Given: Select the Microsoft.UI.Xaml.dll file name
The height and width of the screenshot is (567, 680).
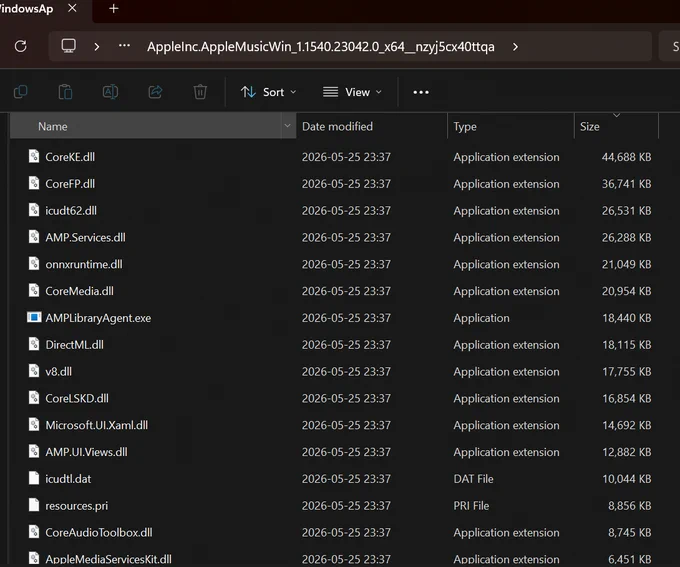Looking at the screenshot, I should [x=96, y=425].
